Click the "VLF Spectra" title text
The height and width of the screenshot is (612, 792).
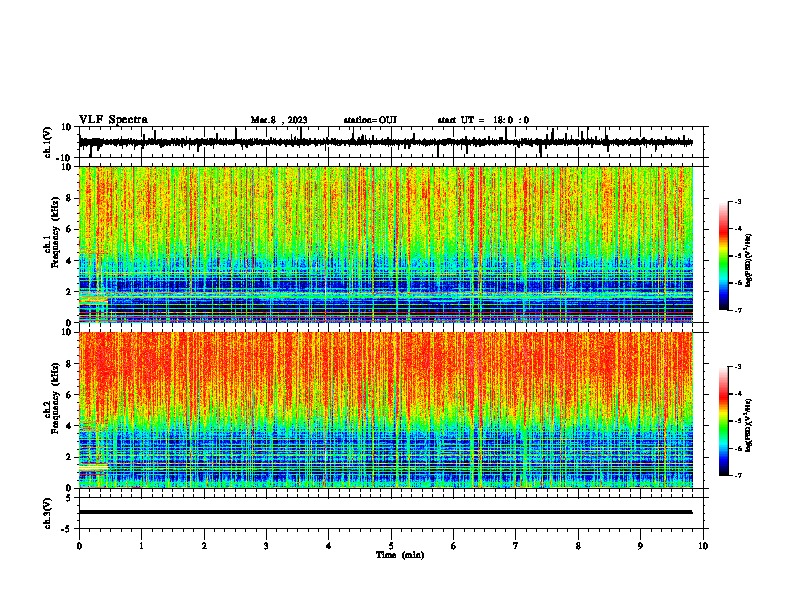113,120
